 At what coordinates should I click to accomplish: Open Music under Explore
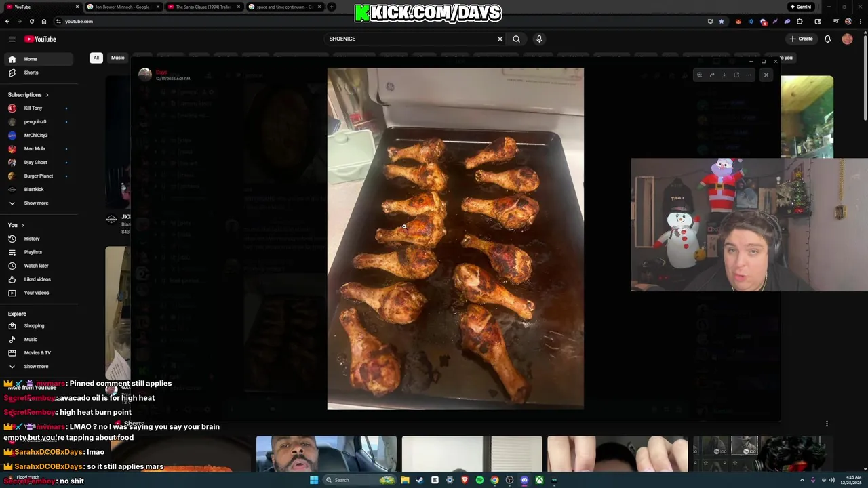39,340
